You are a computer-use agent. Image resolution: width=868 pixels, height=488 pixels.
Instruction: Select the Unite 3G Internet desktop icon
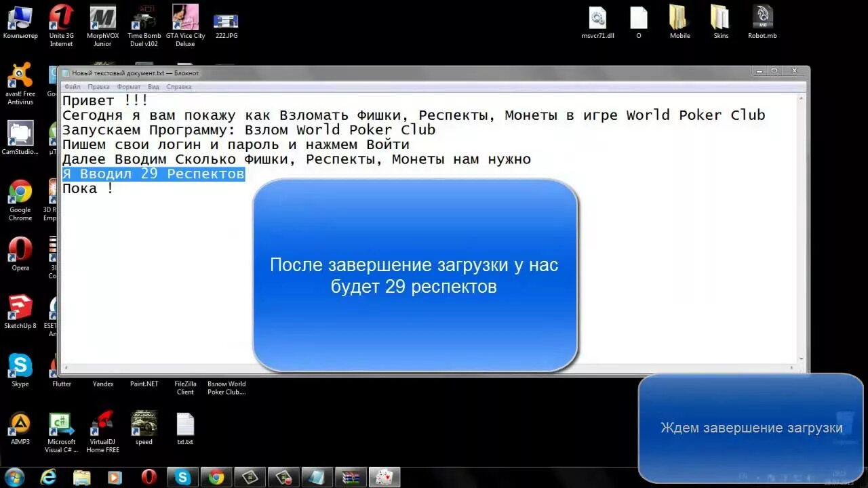pyautogui.click(x=62, y=26)
